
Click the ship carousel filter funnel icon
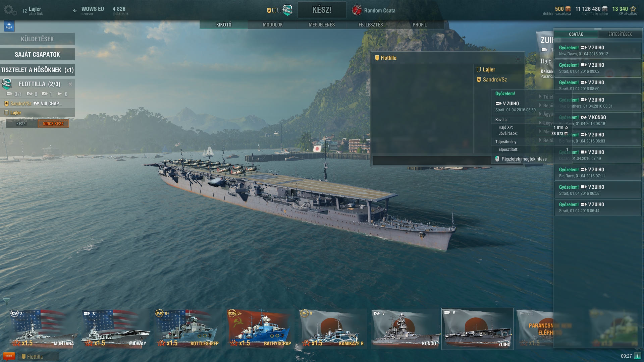click(6, 302)
